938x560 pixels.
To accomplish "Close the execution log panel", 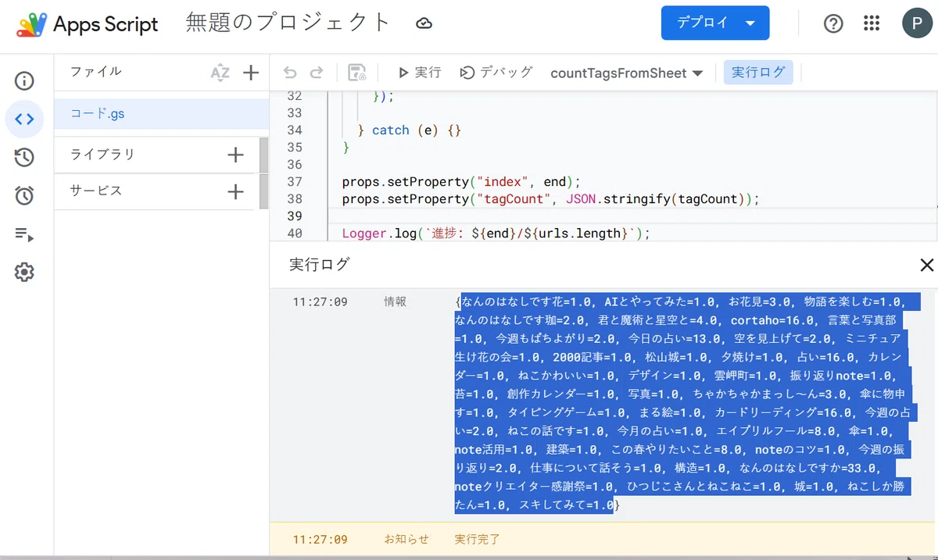I will [927, 266].
